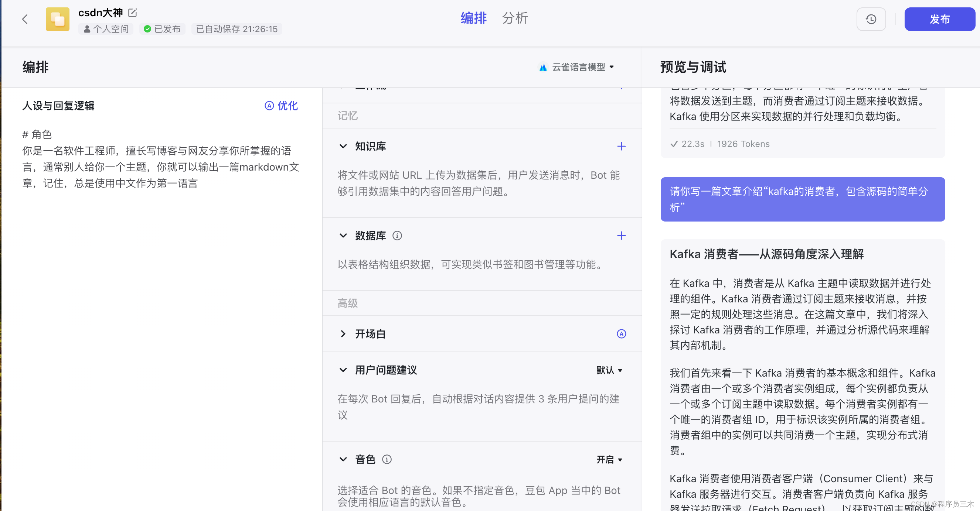Add a database with plus icon
Screen dimensions: 980x511
[621, 236]
